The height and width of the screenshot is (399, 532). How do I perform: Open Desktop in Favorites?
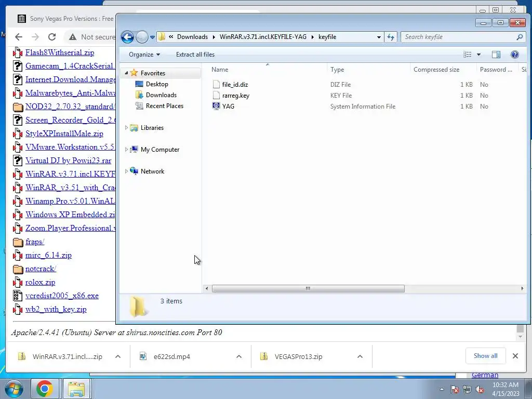157,84
